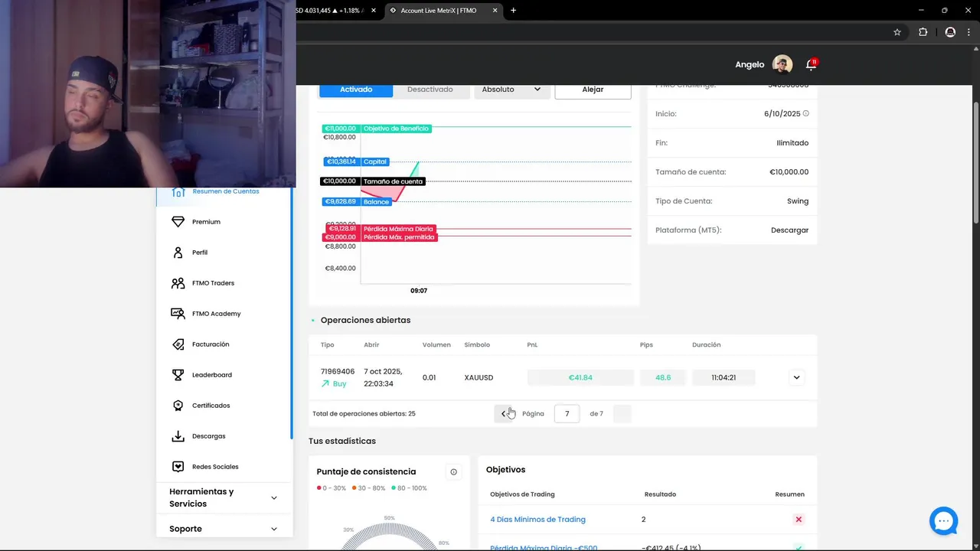Click disabled next page button

(x=622, y=414)
